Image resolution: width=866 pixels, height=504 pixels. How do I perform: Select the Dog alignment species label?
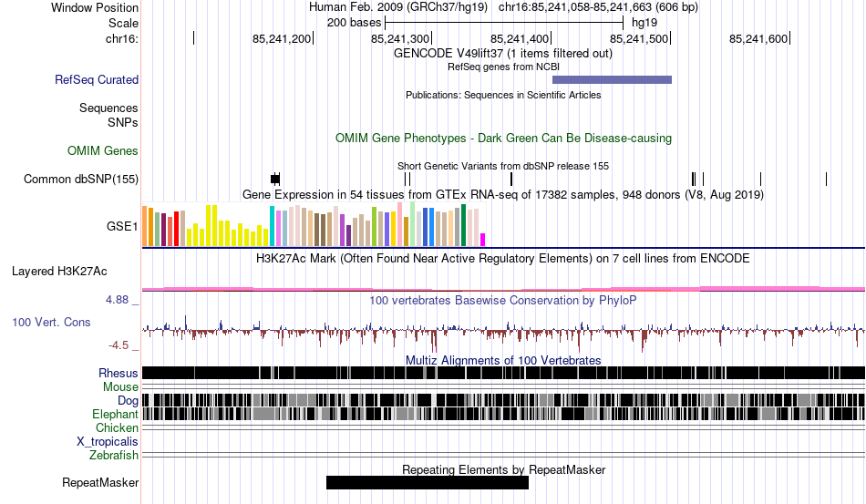[128, 401]
